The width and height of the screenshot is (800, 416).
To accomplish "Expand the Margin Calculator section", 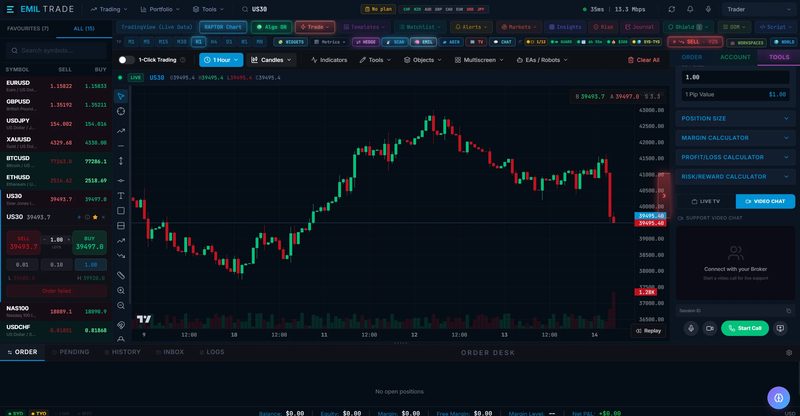I will point(735,138).
